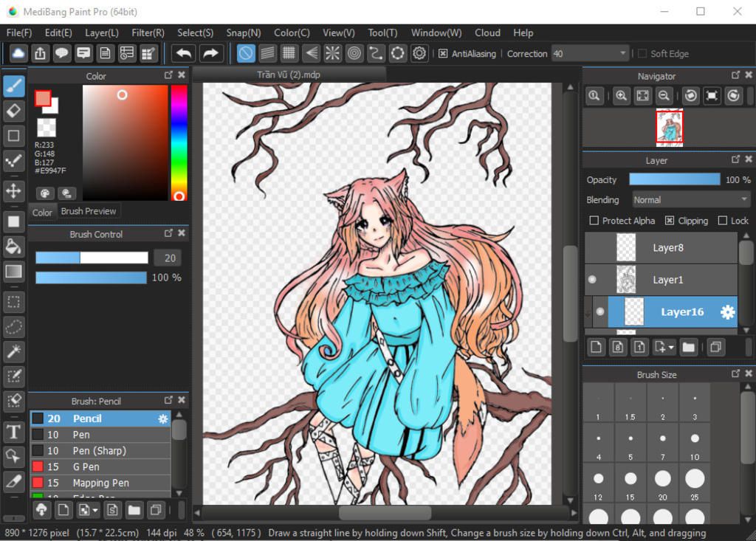
Task: Open the Correction value dropdown
Action: coord(590,54)
